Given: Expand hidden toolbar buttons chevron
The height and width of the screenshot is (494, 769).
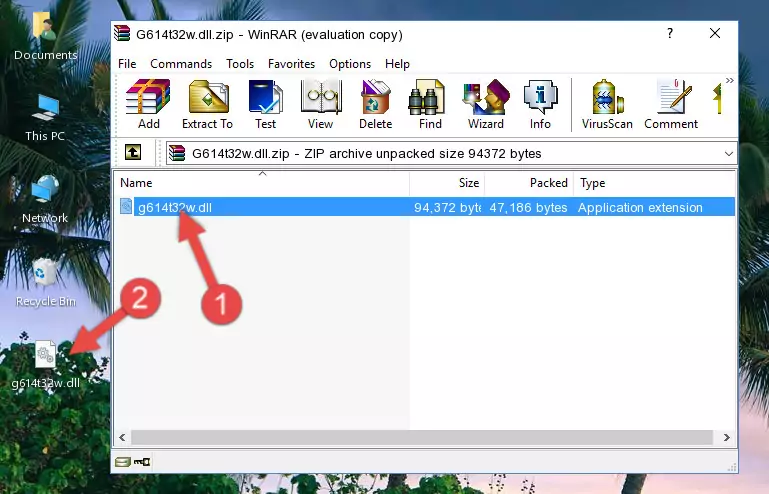Looking at the screenshot, I should (729, 80).
